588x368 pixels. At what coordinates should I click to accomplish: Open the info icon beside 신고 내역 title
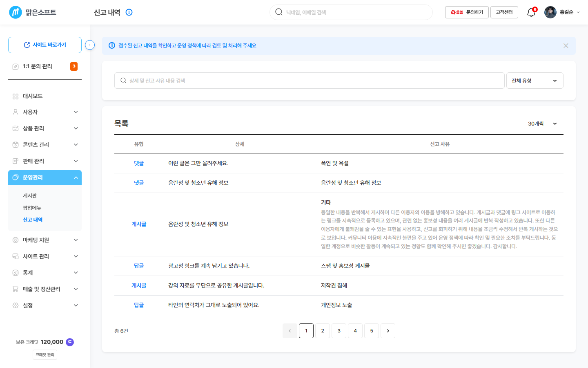coord(129,12)
